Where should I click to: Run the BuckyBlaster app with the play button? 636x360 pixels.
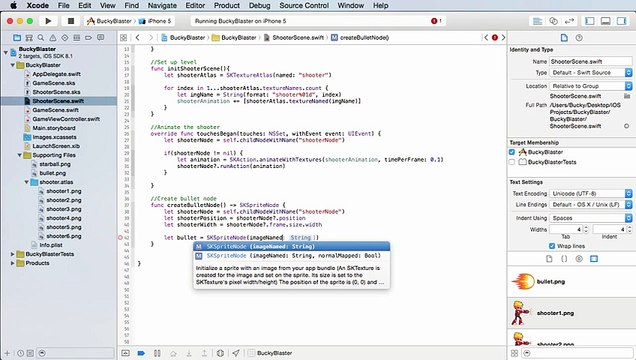[x=48, y=21]
